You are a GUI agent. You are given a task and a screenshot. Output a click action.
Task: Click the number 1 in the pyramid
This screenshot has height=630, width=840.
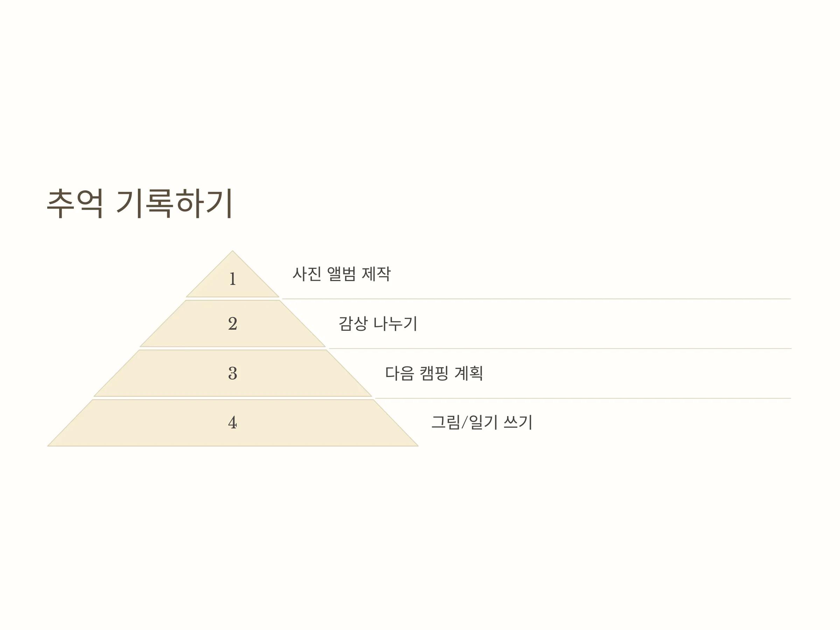click(233, 279)
